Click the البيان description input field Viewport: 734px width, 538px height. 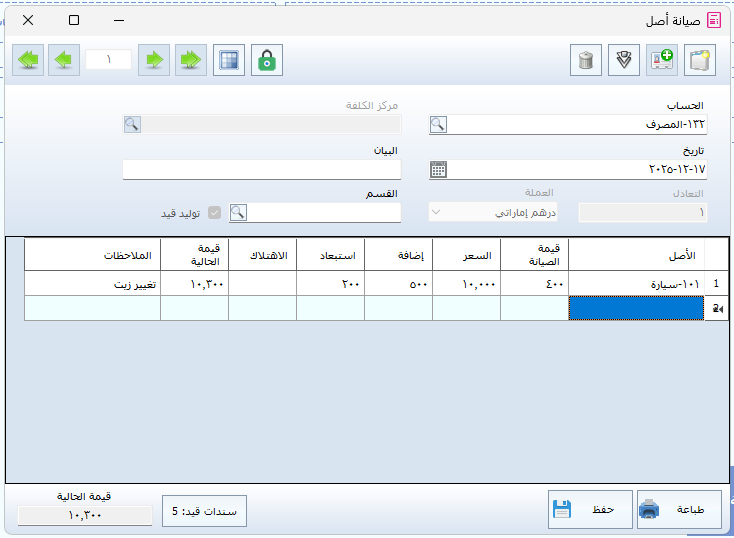pos(261,169)
